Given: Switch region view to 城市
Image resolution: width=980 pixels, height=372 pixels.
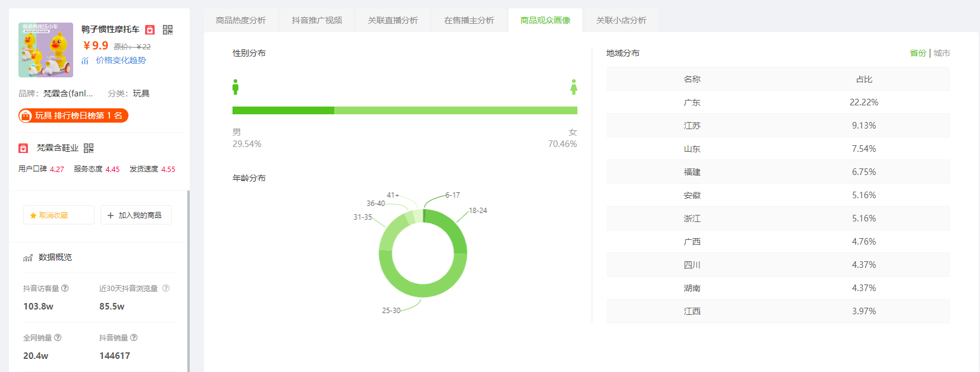Looking at the screenshot, I should [x=942, y=53].
